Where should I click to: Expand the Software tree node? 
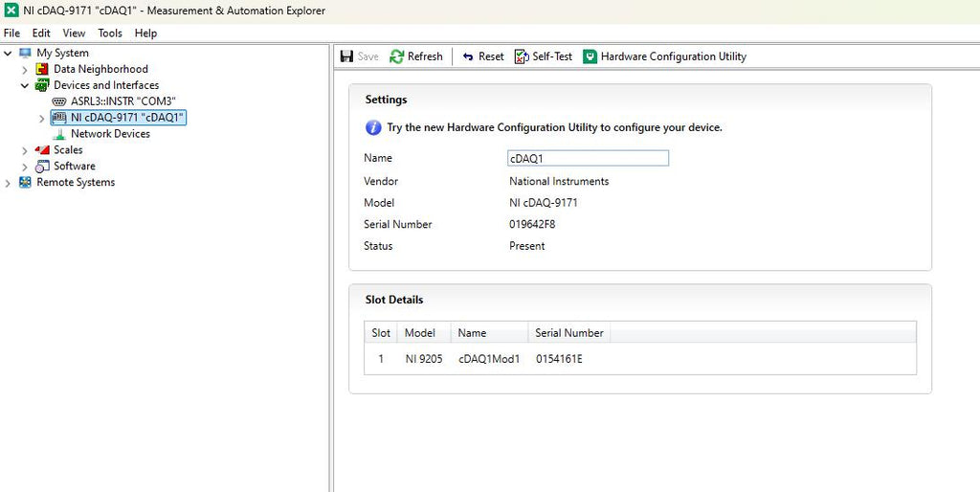pos(24,167)
